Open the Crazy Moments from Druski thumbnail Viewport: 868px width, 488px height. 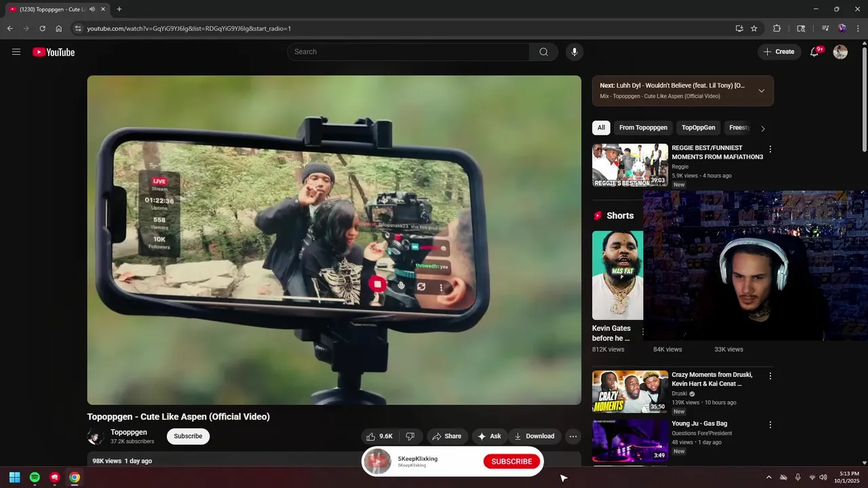630,392
